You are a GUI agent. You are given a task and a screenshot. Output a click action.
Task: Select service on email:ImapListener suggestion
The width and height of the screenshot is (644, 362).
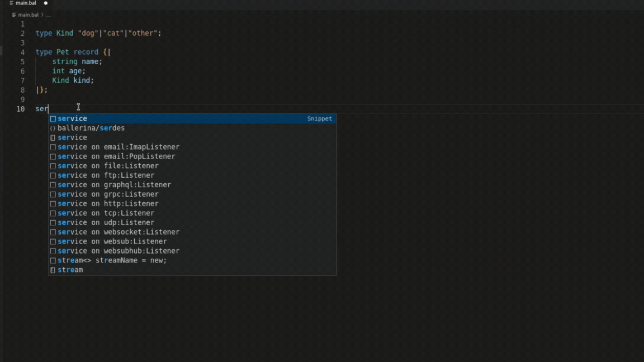coord(192,147)
